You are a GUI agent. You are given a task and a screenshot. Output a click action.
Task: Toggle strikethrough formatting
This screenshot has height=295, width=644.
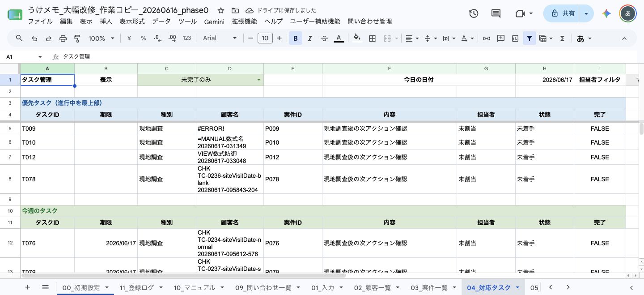pos(324,38)
